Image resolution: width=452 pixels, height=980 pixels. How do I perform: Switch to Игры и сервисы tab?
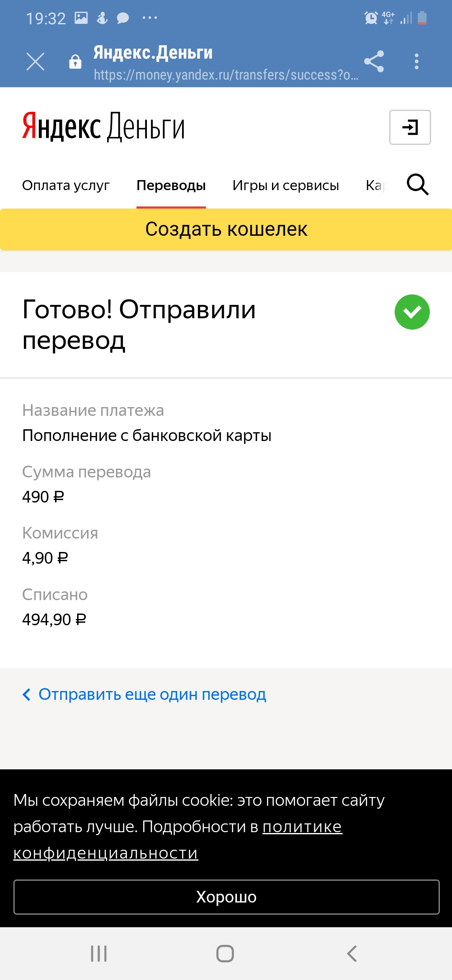tap(285, 185)
